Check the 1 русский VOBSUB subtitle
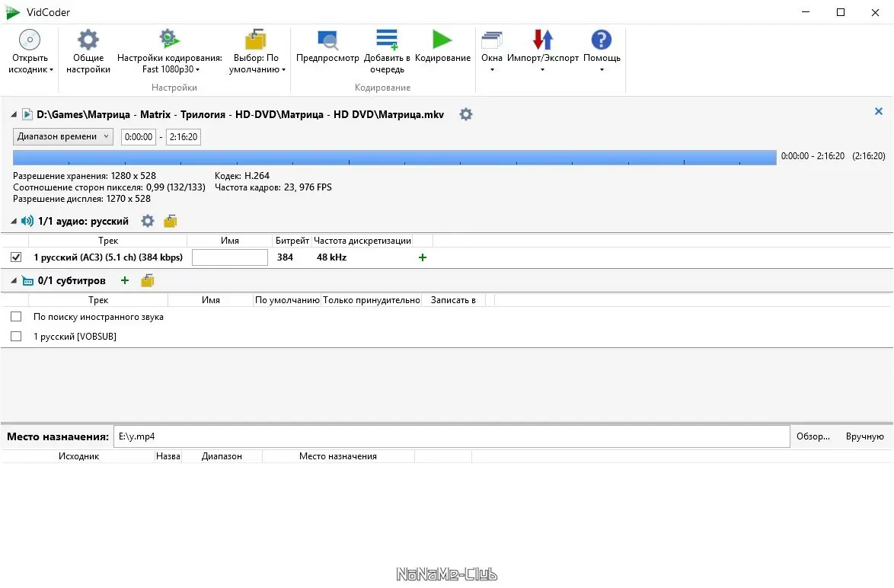Image resolution: width=894 pixels, height=588 pixels. [16, 337]
